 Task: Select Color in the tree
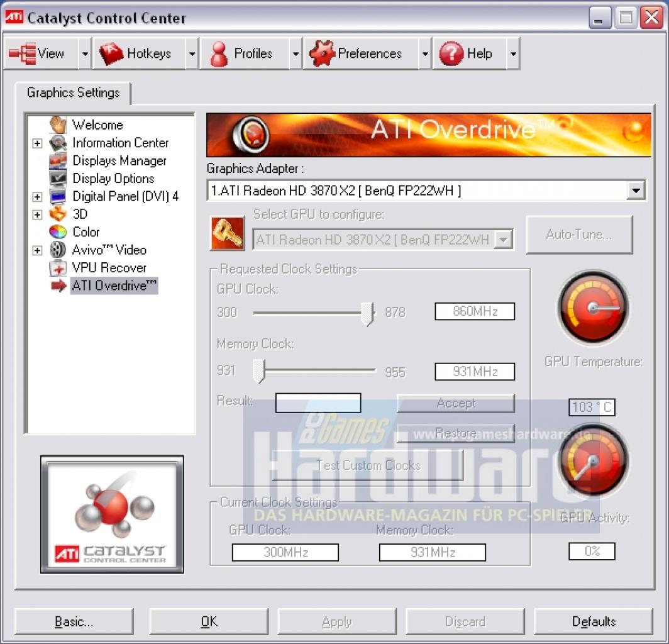coord(86,231)
